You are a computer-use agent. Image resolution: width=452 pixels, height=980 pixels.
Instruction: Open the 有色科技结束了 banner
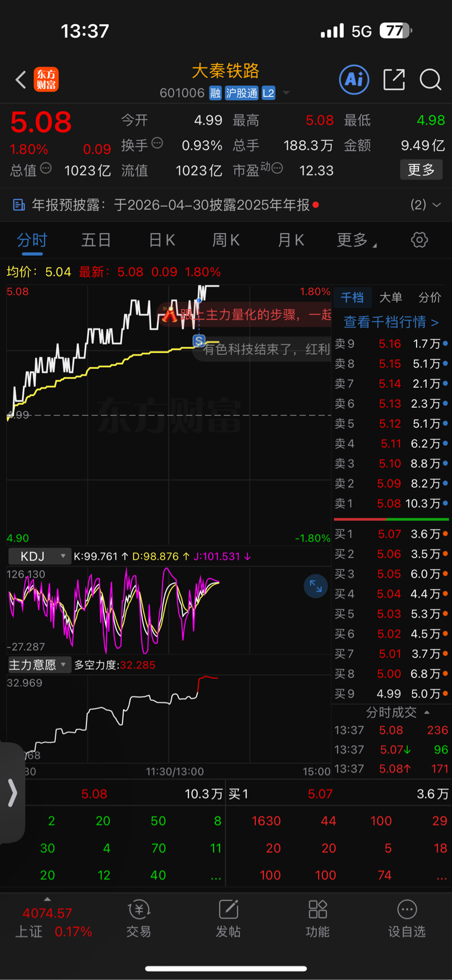pyautogui.click(x=262, y=349)
